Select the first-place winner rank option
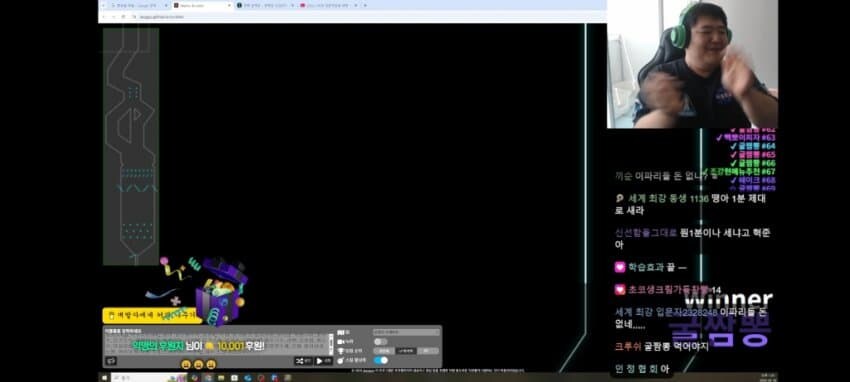 (x=384, y=351)
